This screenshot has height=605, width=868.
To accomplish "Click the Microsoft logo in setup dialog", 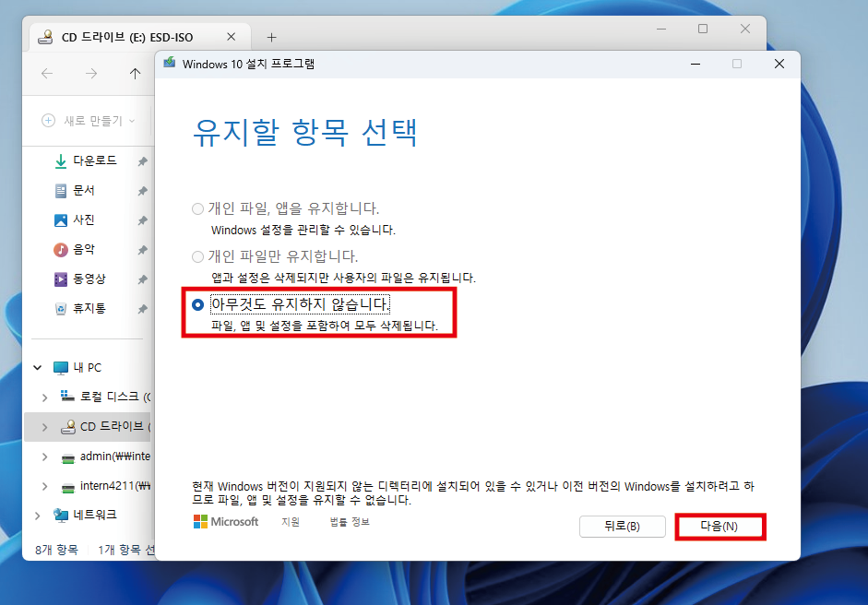I will pos(226,521).
